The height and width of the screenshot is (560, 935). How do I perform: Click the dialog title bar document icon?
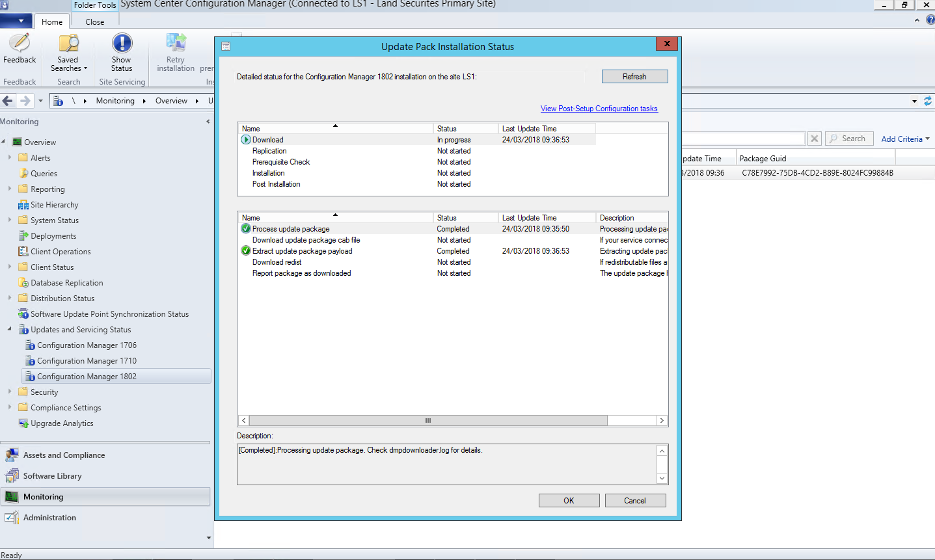[226, 46]
